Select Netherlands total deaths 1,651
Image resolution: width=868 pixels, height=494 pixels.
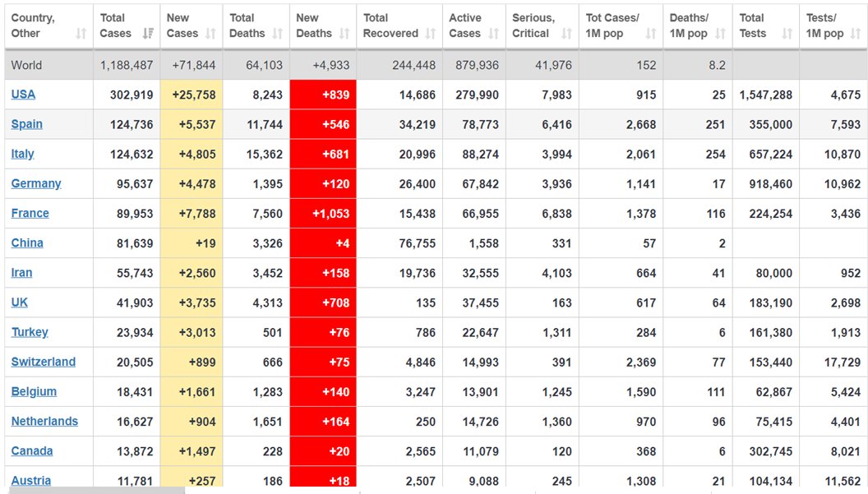[268, 422]
